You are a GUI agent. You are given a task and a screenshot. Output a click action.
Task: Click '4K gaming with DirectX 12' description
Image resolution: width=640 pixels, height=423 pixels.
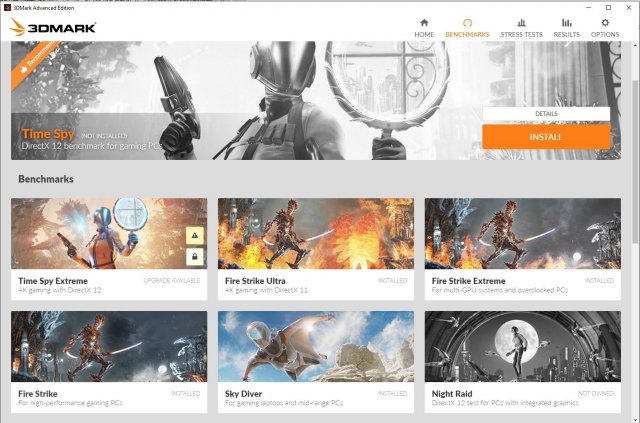click(60, 290)
